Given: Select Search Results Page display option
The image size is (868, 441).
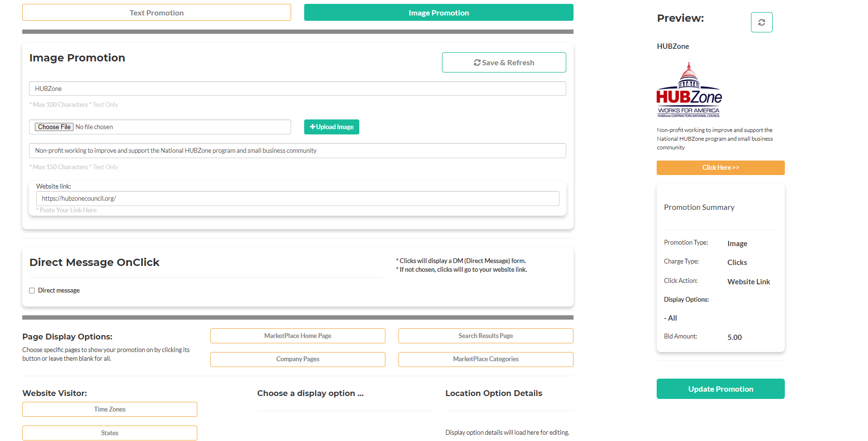Looking at the screenshot, I should click(486, 336).
